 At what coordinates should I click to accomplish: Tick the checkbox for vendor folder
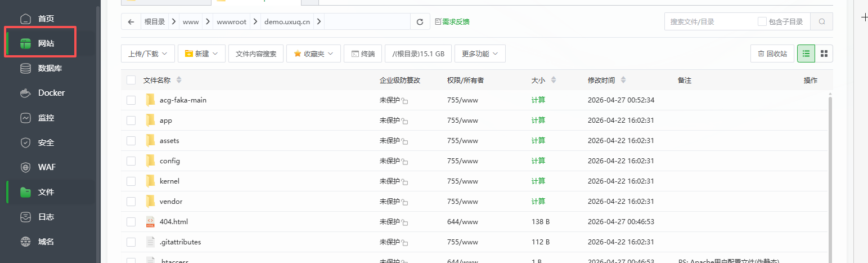coord(131,202)
